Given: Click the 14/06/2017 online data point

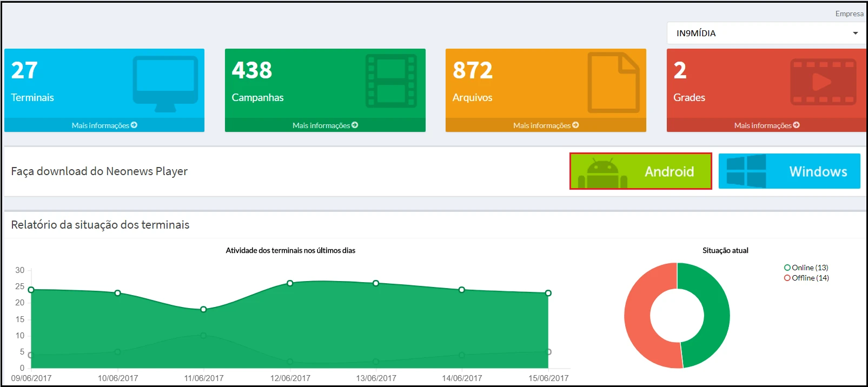Looking at the screenshot, I should tap(461, 290).
